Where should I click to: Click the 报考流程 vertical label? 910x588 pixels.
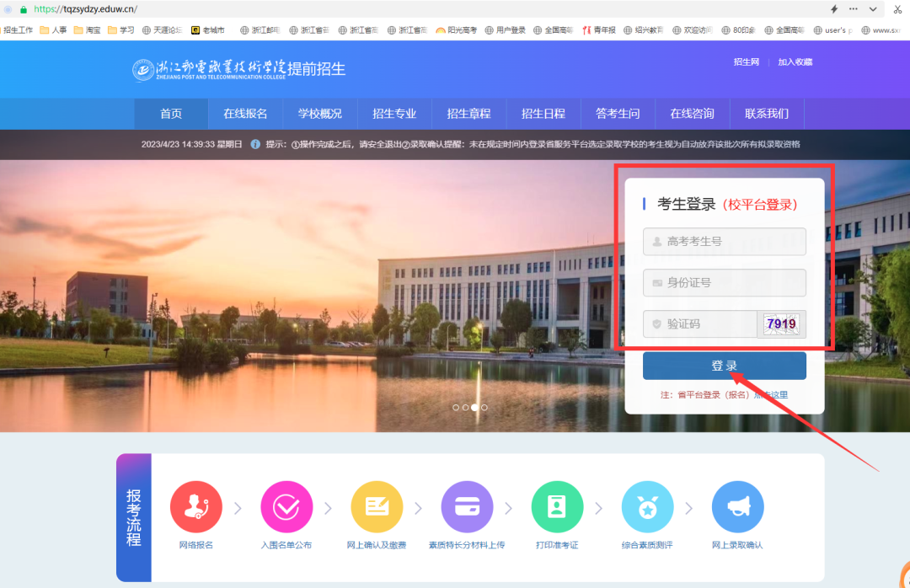coord(133,518)
